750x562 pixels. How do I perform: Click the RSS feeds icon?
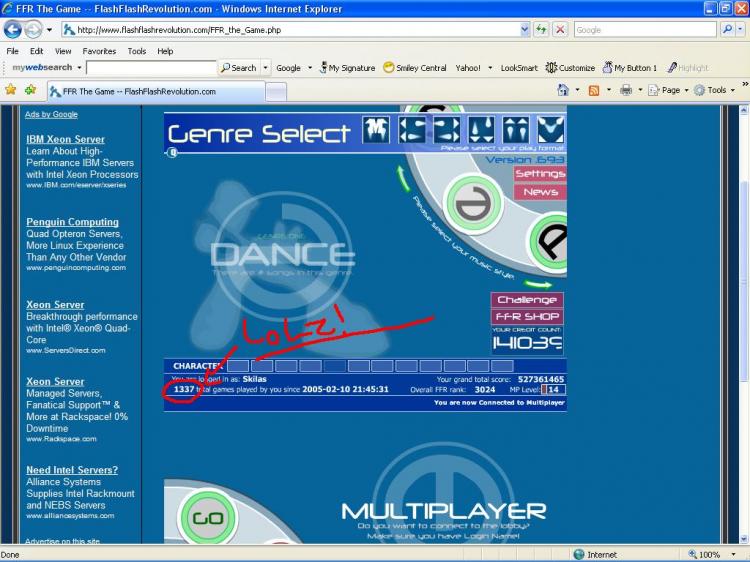point(594,90)
